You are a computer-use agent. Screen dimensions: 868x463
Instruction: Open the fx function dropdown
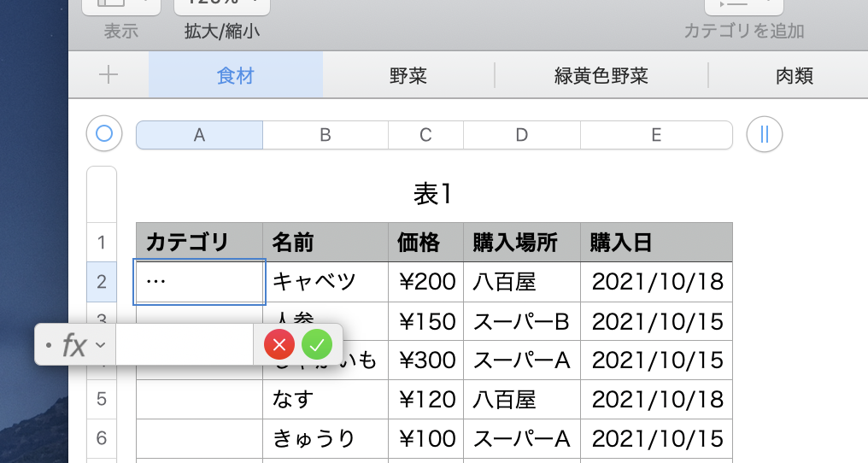84,345
